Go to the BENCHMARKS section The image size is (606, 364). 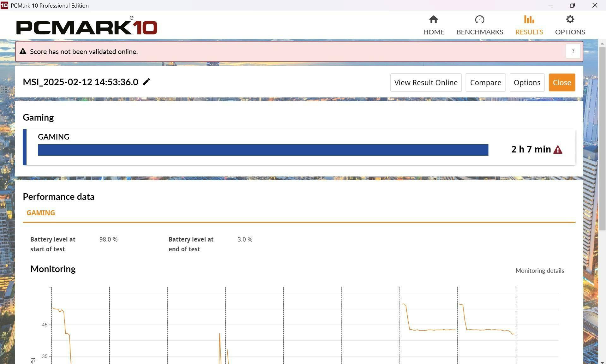[x=480, y=25]
